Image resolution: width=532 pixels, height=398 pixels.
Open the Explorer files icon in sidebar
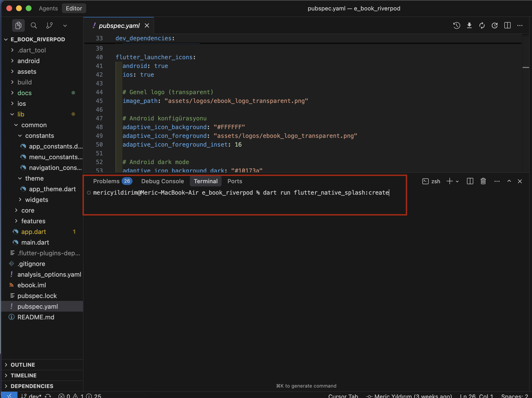18,25
